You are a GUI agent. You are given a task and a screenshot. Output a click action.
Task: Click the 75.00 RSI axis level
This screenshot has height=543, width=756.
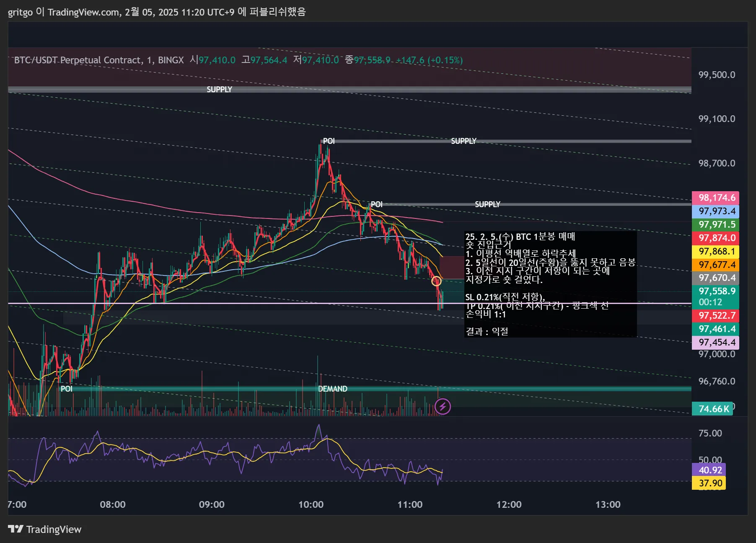(710, 433)
